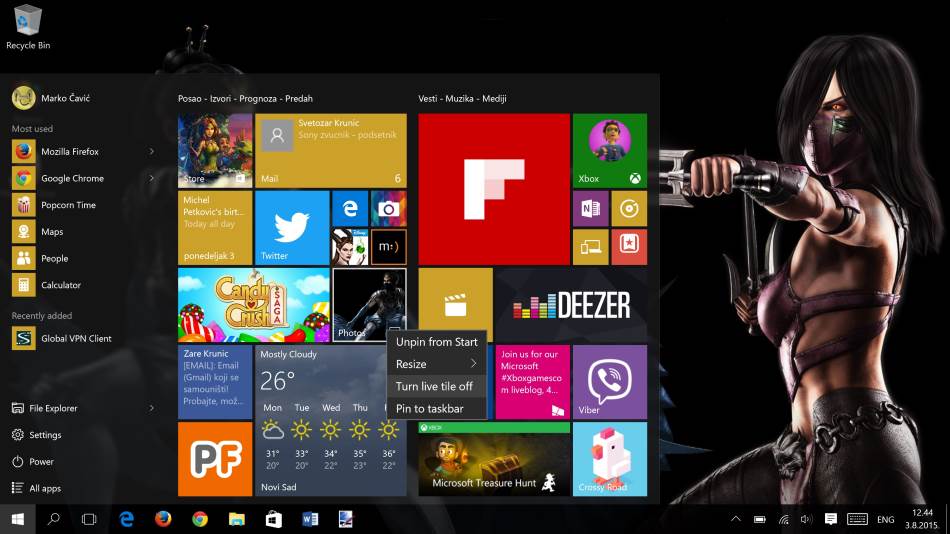Open the Photos tile

tap(369, 305)
